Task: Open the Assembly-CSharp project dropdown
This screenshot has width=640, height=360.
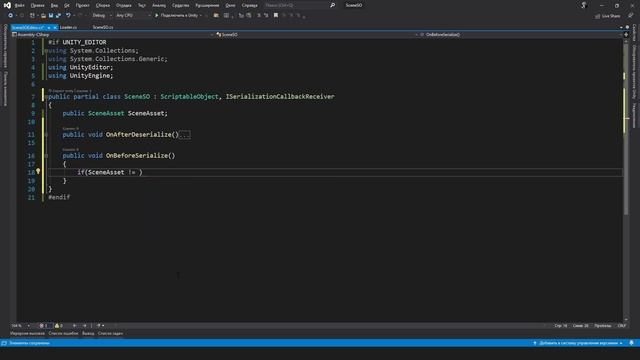Action: point(112,35)
